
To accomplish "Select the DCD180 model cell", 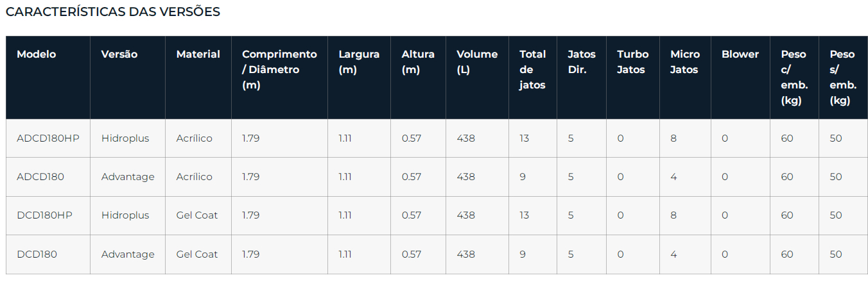I will pyautogui.click(x=37, y=254).
